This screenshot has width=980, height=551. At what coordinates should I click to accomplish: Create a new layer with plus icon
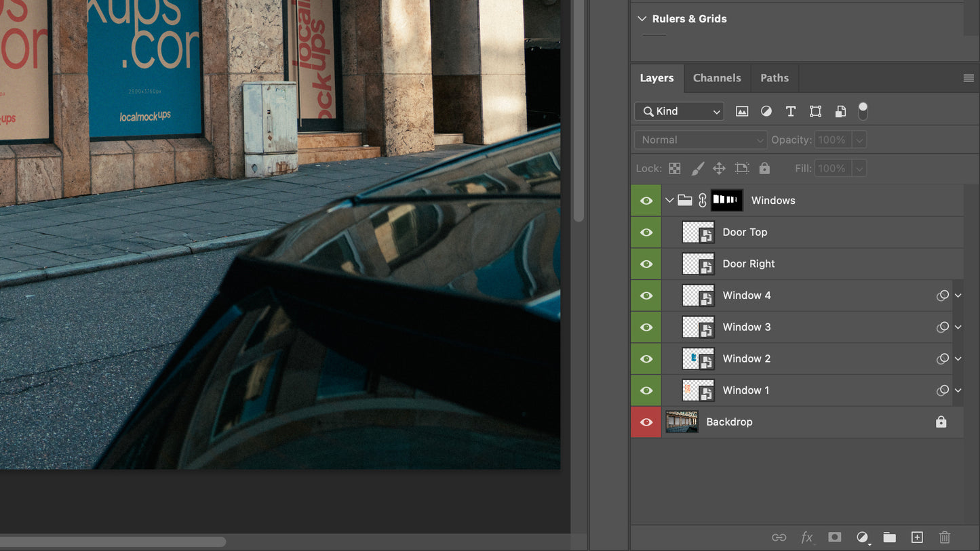point(917,537)
